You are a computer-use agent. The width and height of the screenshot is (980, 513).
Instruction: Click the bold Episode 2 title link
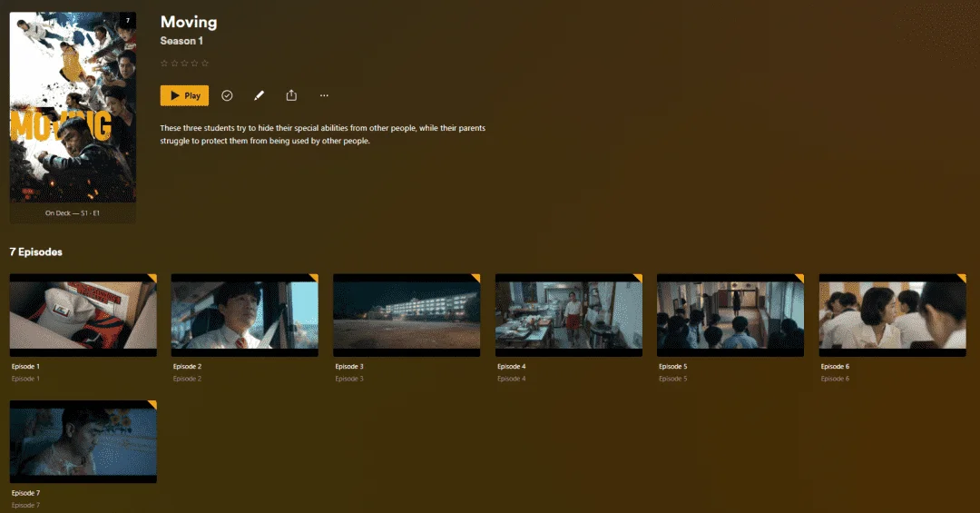(188, 367)
